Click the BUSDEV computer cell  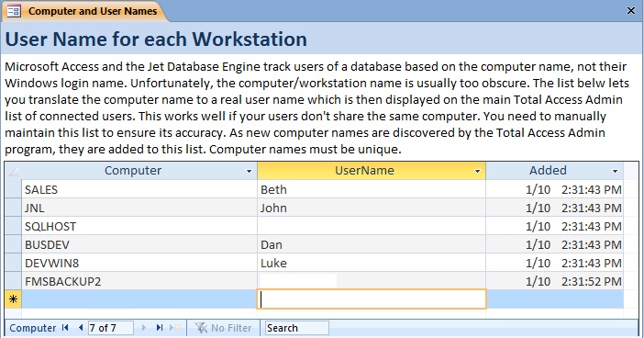(x=139, y=244)
